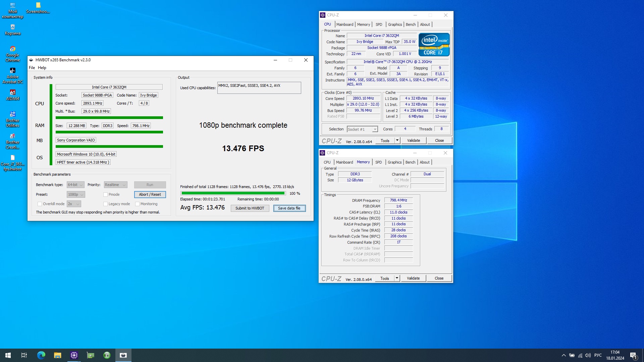Switch to SPD tab in top CPU-Z
Screen dimensions: 644x362
(379, 24)
